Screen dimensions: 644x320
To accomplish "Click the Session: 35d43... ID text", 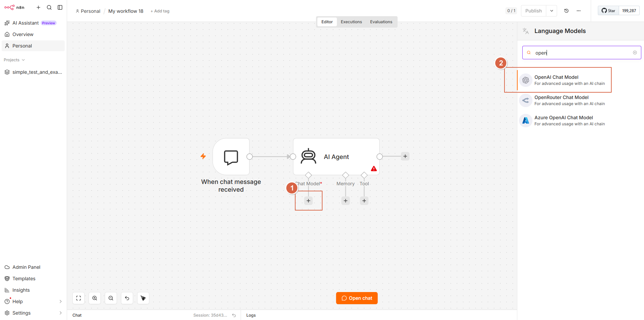I will tap(210, 315).
